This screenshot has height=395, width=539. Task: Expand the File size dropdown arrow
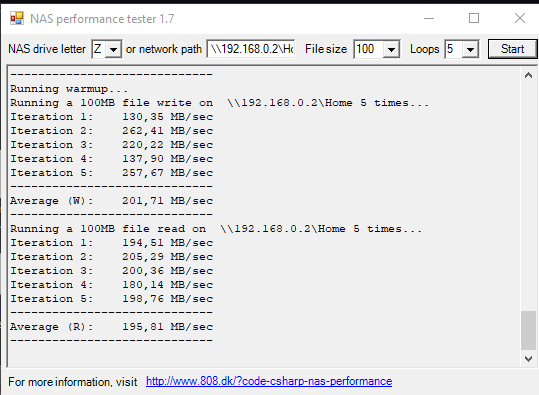pyautogui.click(x=391, y=49)
